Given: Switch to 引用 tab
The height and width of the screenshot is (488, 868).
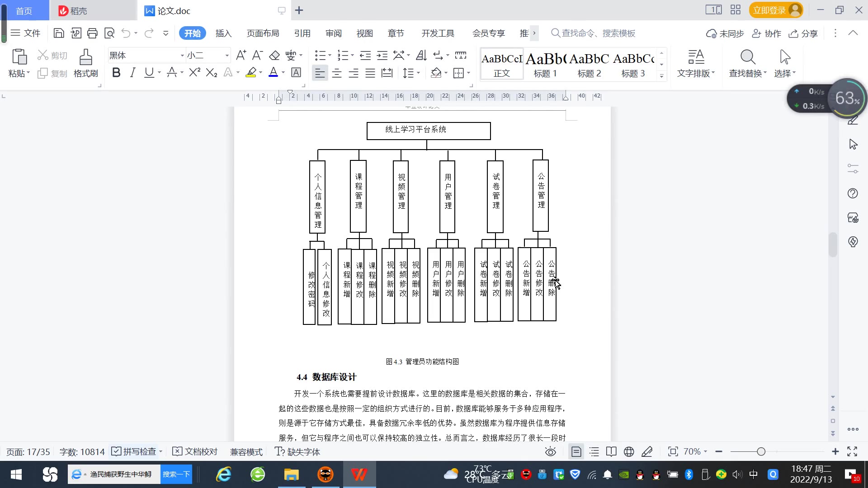Looking at the screenshot, I should [302, 33].
